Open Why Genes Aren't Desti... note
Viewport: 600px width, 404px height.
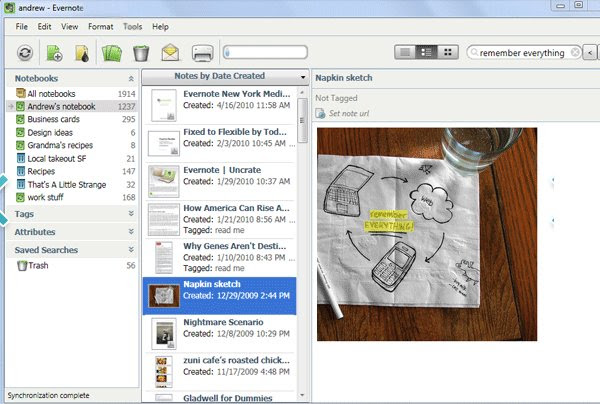pos(220,257)
